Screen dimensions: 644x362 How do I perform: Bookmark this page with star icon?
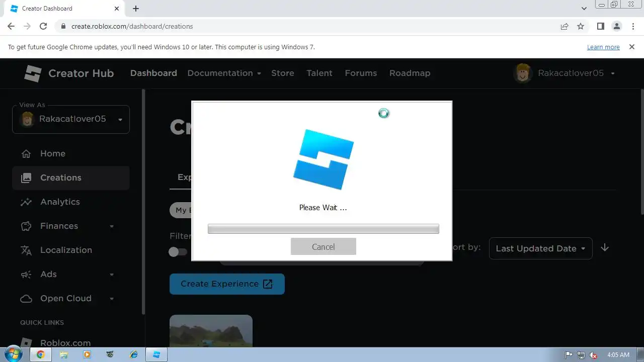(x=581, y=26)
